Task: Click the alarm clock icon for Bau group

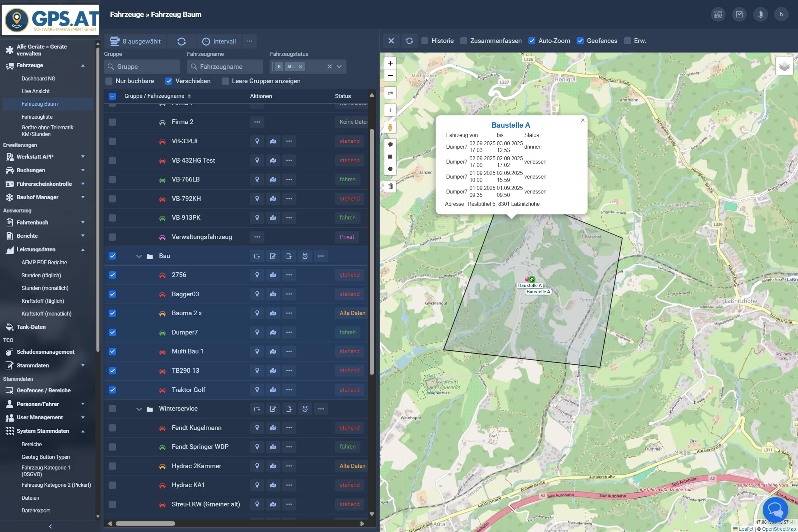Action: (305, 256)
